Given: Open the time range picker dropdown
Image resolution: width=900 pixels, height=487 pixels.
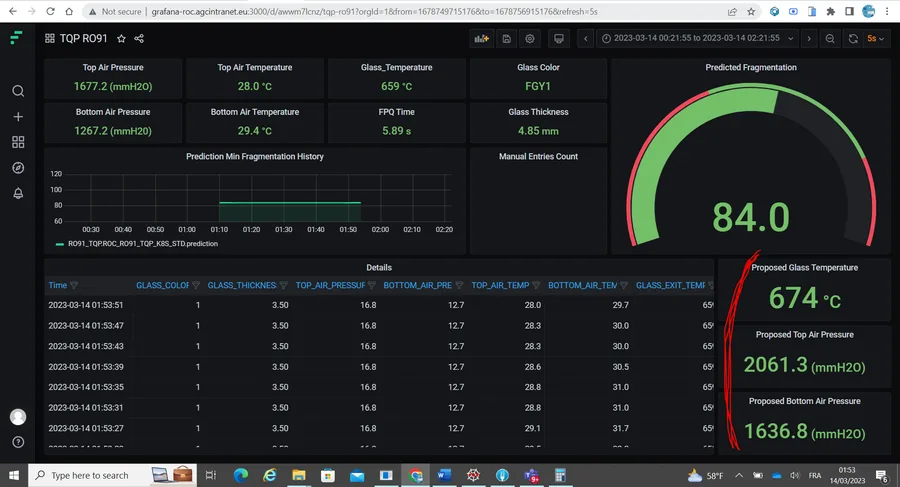Looking at the screenshot, I should point(697,38).
